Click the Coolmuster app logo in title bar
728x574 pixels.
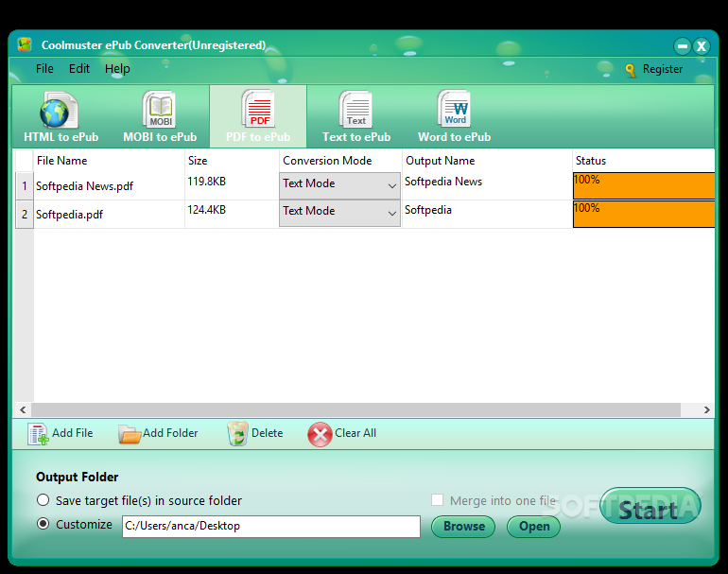tap(25, 44)
